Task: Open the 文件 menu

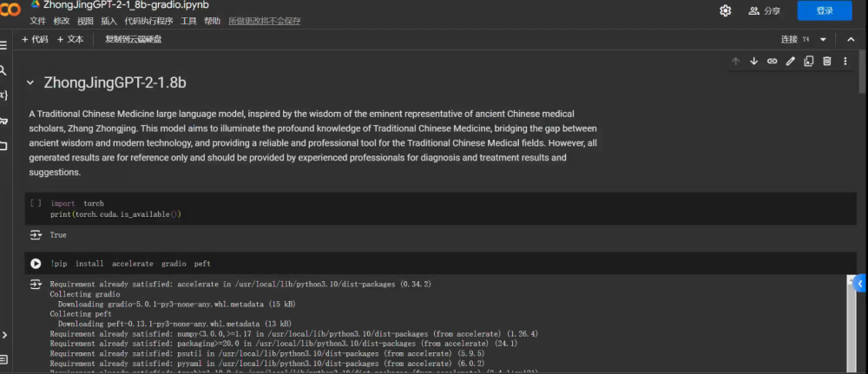Action: pyautogui.click(x=37, y=21)
